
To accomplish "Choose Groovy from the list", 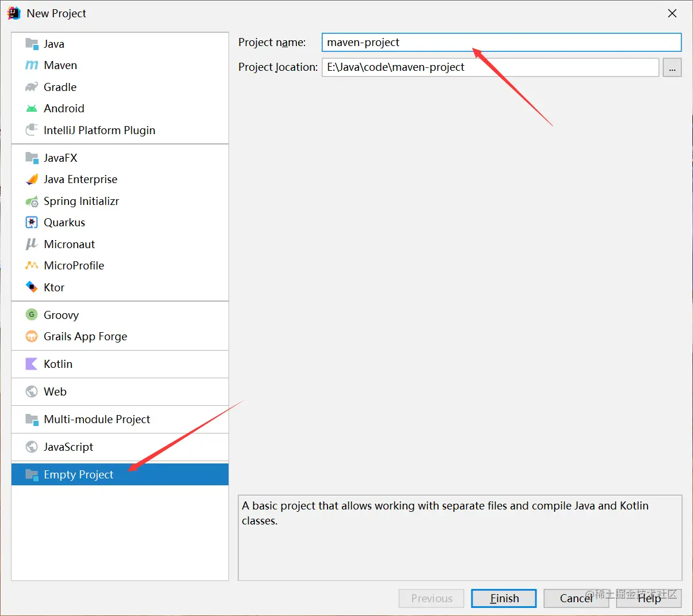I will (61, 315).
